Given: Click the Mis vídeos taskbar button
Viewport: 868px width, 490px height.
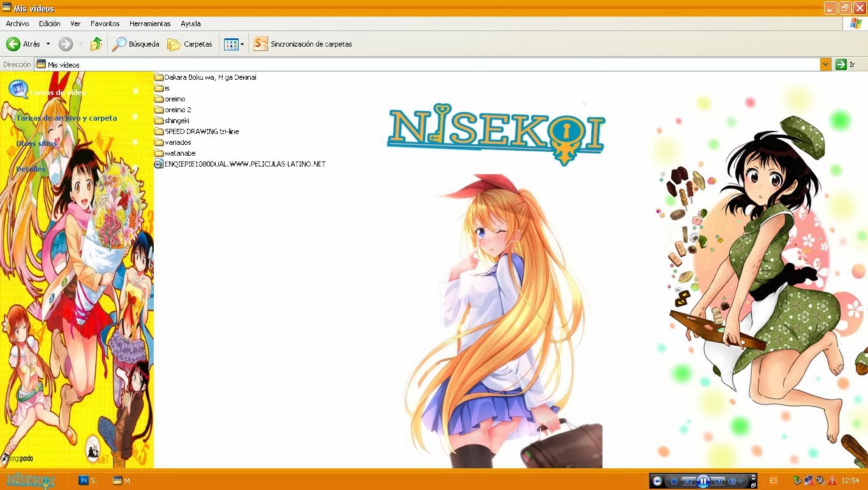Looking at the screenshot, I should (x=121, y=480).
